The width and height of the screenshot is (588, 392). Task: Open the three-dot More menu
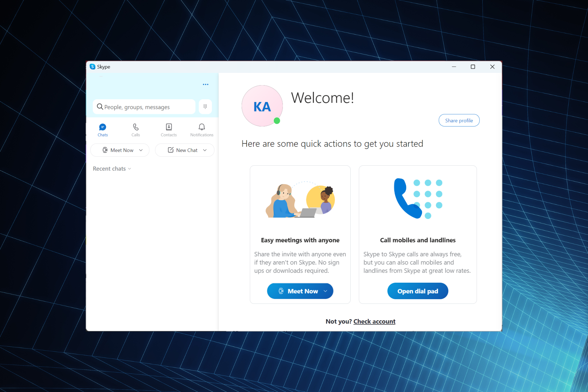205,85
